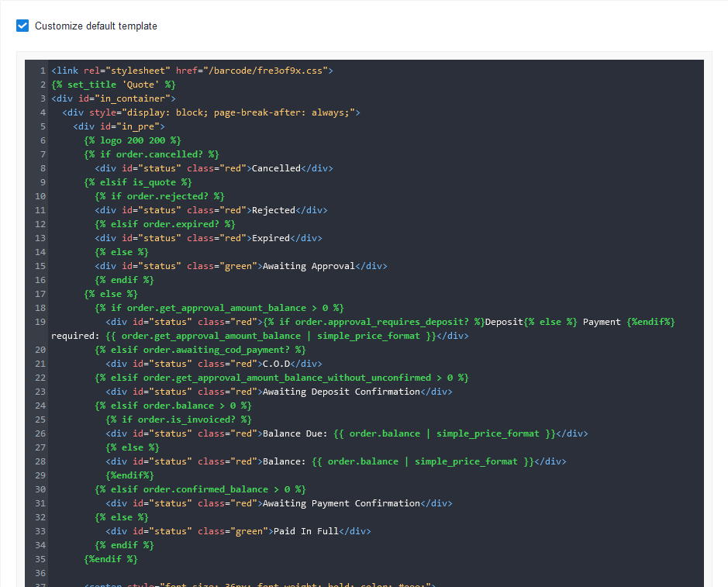
Task: Click the Awaiting Approval text in code
Action: point(309,266)
